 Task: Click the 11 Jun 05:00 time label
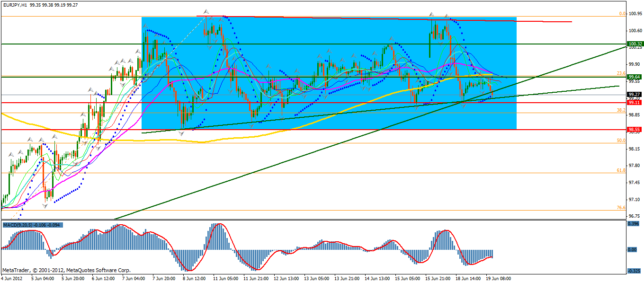pyautogui.click(x=226, y=278)
